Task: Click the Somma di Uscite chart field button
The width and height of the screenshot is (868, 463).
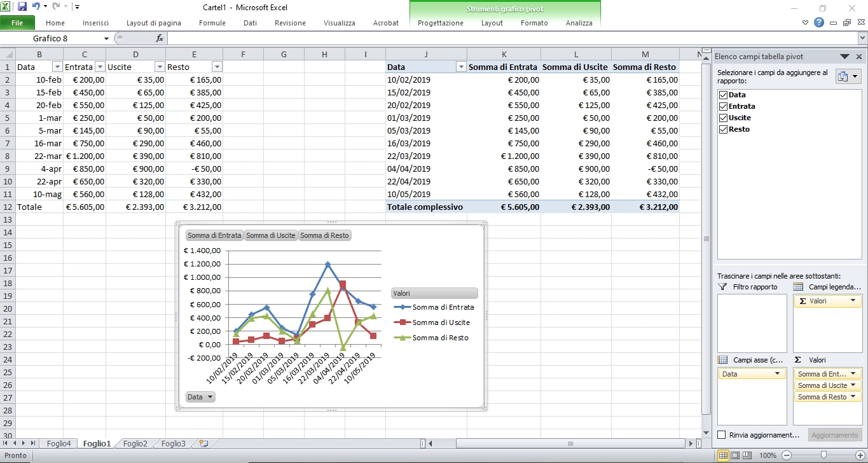Action: pyautogui.click(x=271, y=235)
